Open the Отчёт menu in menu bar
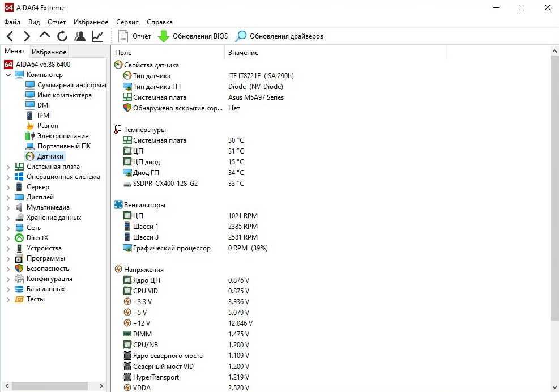Screen dimensions: 559x392 (x=57, y=22)
